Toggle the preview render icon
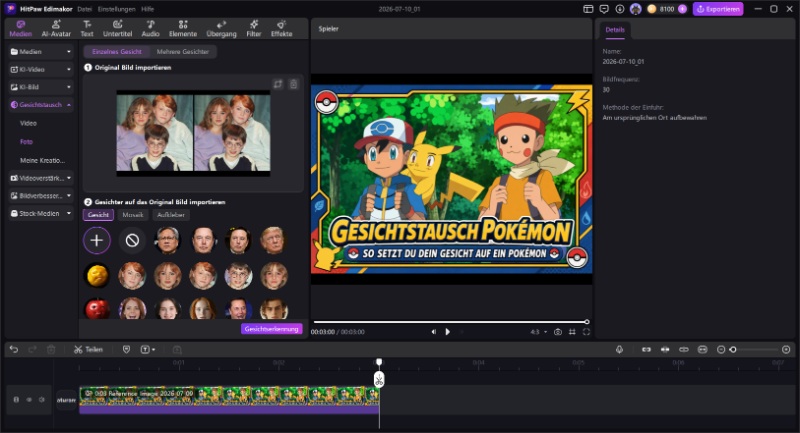 (x=703, y=349)
